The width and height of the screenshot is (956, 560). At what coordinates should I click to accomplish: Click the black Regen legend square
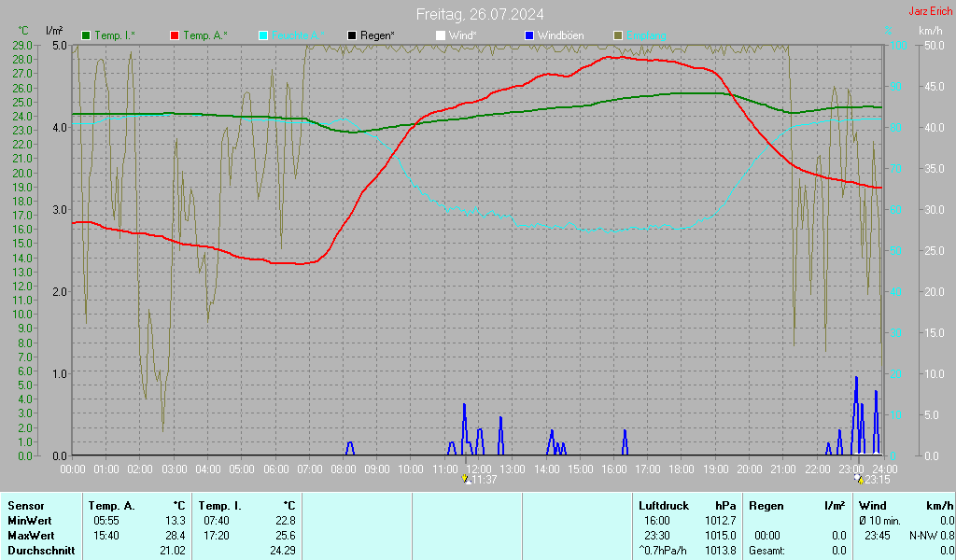pyautogui.click(x=352, y=35)
